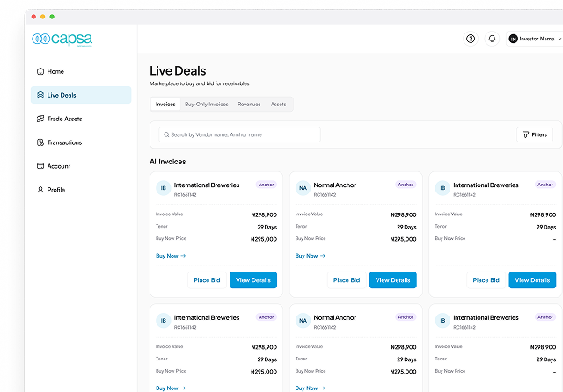Switch to the Assets tab

(x=278, y=104)
